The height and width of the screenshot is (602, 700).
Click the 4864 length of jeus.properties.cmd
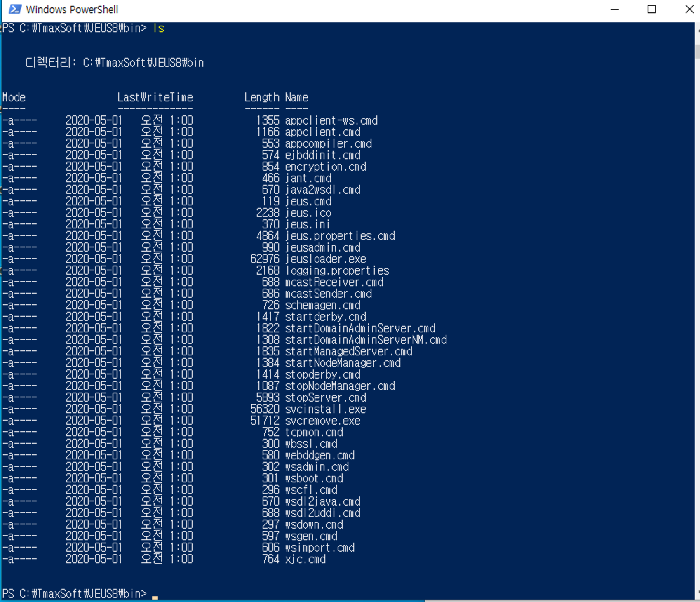268,236
